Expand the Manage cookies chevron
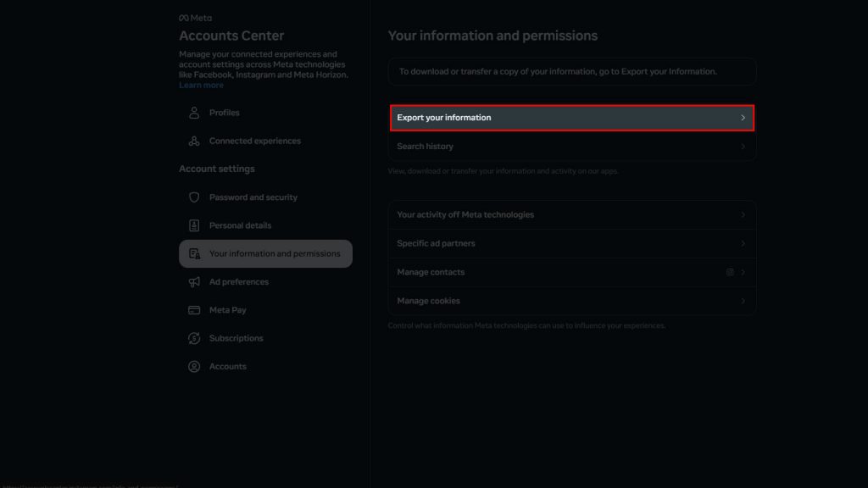868x488 pixels. tap(743, 301)
